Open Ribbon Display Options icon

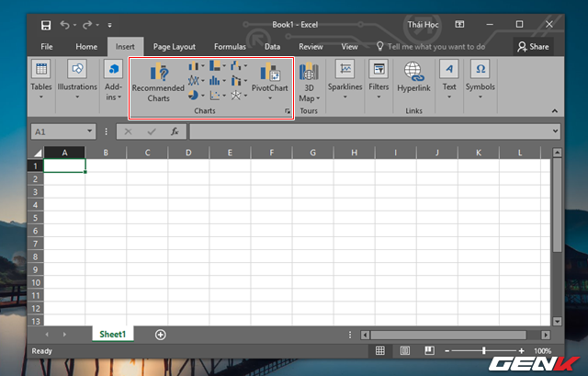pos(459,25)
